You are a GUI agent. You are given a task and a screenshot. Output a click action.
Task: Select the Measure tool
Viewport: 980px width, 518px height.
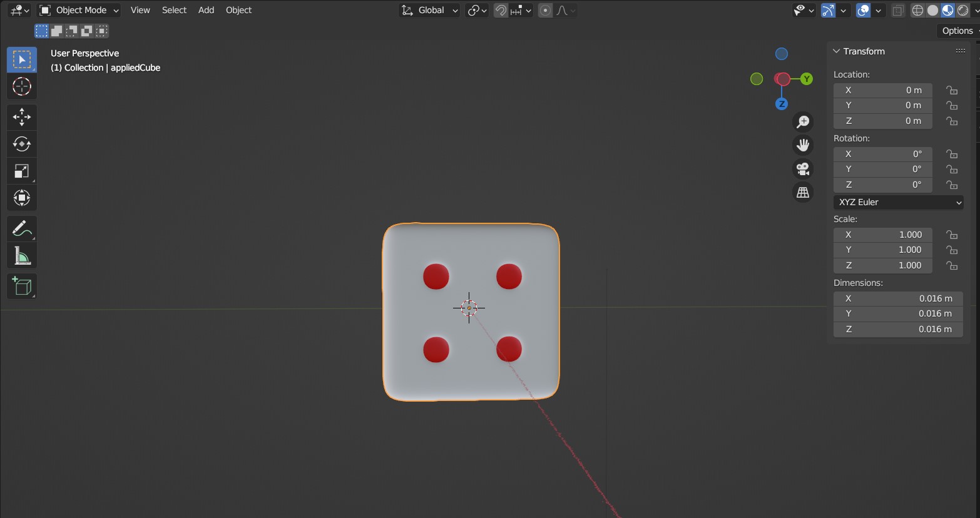tap(21, 255)
